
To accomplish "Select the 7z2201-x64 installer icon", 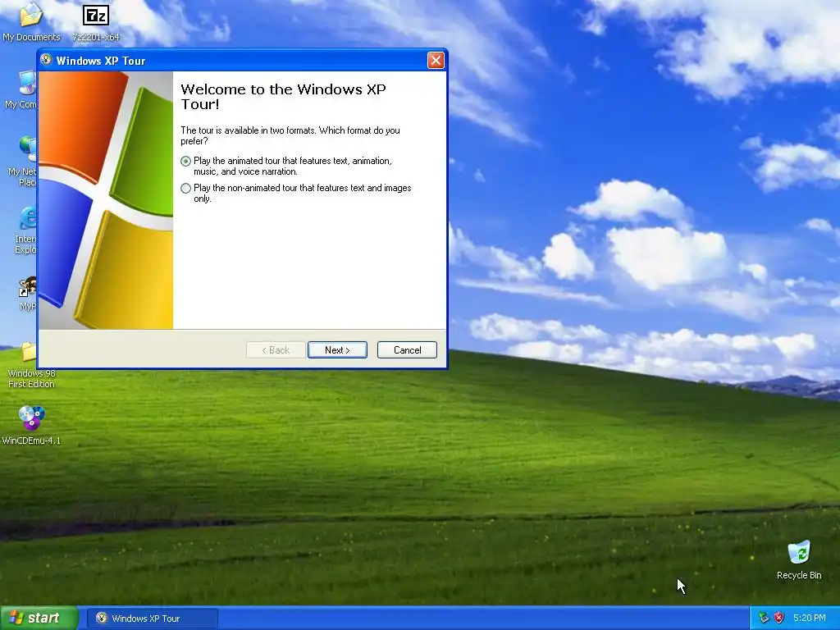I will coord(96,22).
